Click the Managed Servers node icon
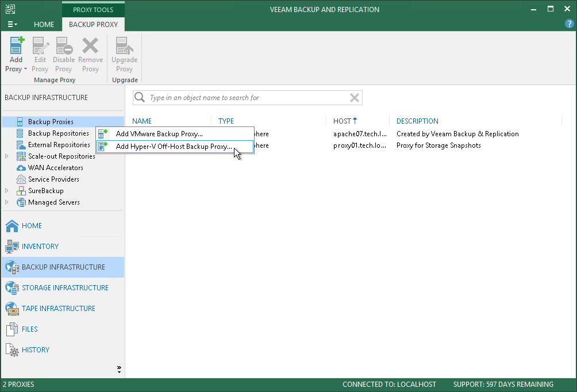This screenshot has width=577, height=392. click(x=21, y=202)
